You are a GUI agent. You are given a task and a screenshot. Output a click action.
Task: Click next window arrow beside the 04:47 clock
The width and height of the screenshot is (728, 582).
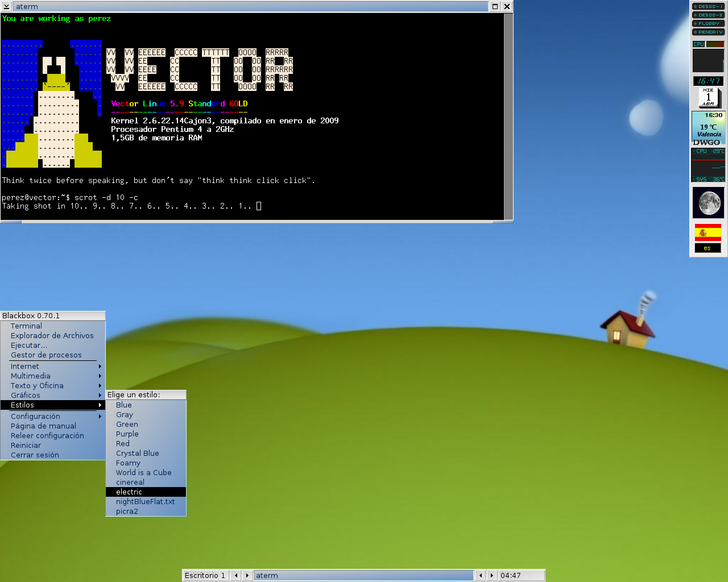[x=492, y=576]
